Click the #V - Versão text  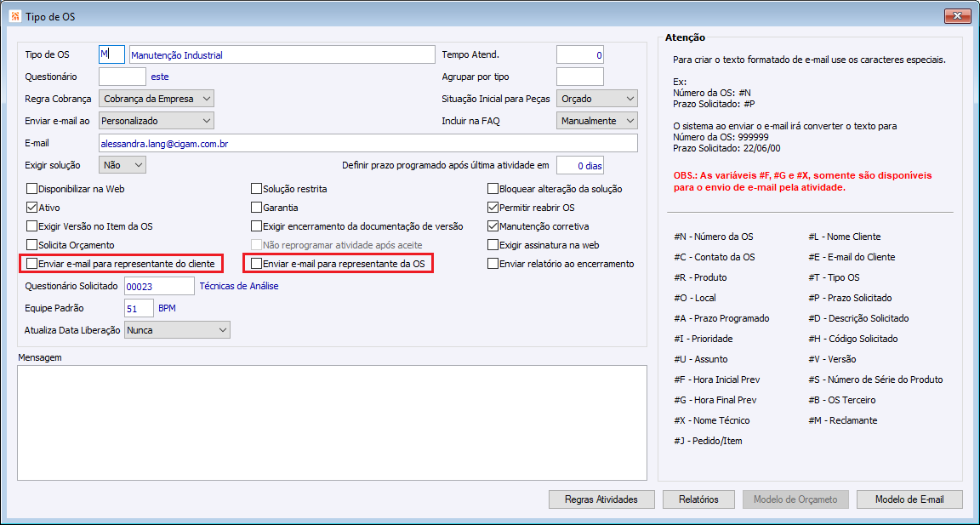pos(832,359)
